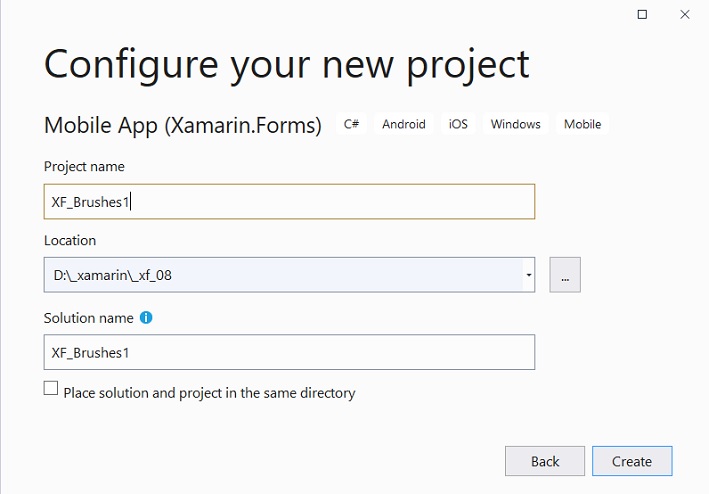Expand the Location dropdown arrow
709x494 pixels.
[x=529, y=275]
